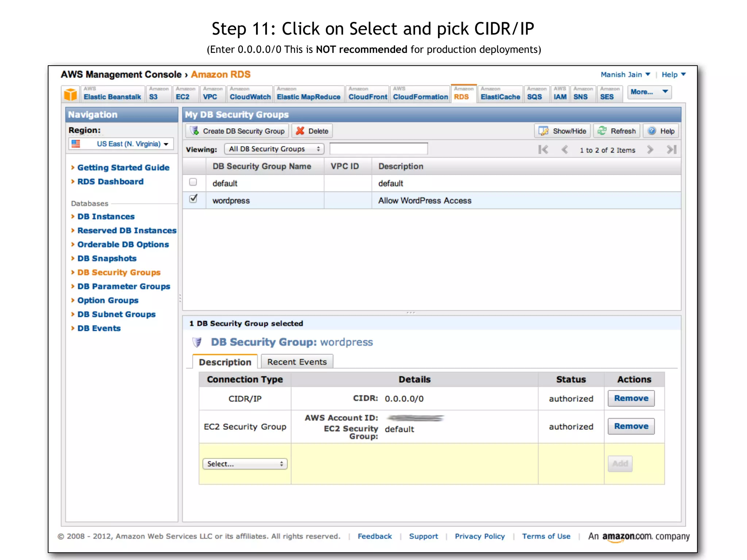Click the Refresh button label
Screen dimensions: 747x560
pyautogui.click(x=623, y=131)
